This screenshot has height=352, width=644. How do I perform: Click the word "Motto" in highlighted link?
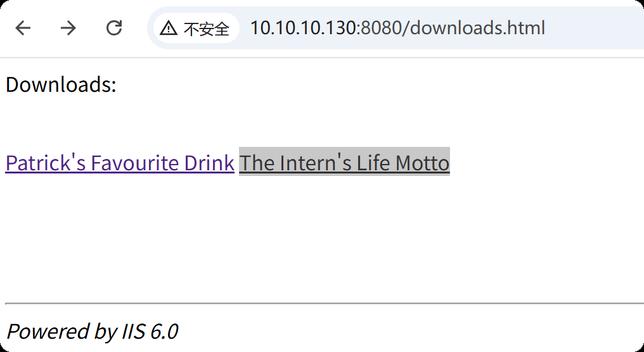(422, 163)
